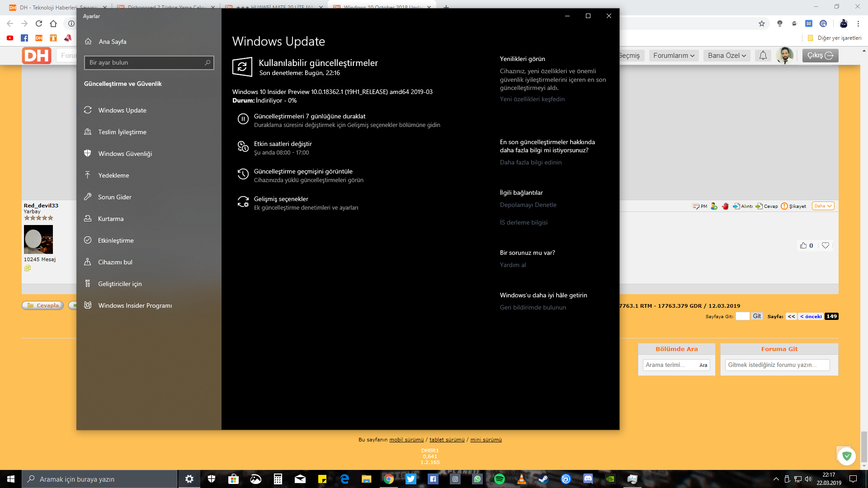
Task: Open Steam from taskbar
Action: point(543,479)
